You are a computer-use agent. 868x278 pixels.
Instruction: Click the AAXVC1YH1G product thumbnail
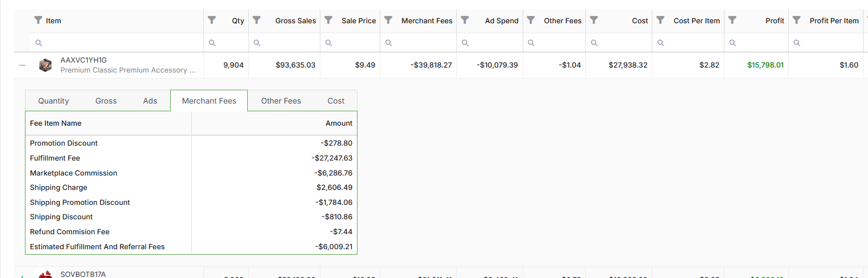45,65
